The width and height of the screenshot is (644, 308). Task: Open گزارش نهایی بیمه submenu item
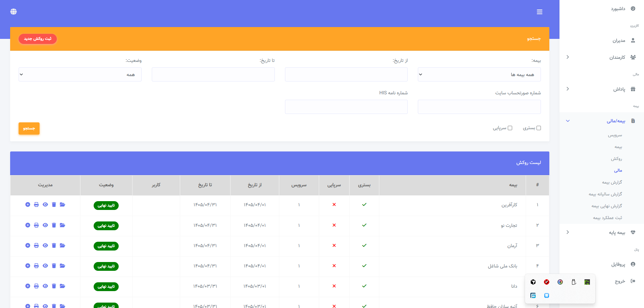(x=607, y=206)
